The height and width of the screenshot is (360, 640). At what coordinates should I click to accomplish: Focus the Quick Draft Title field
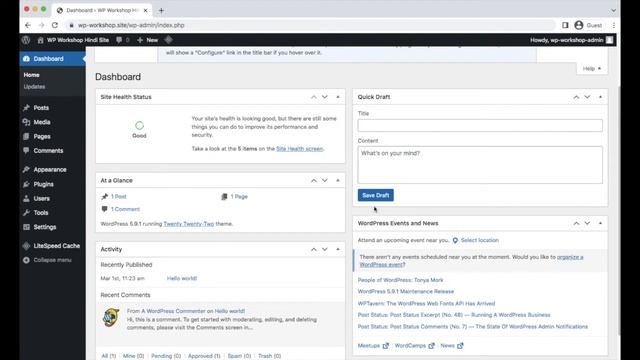(480, 125)
